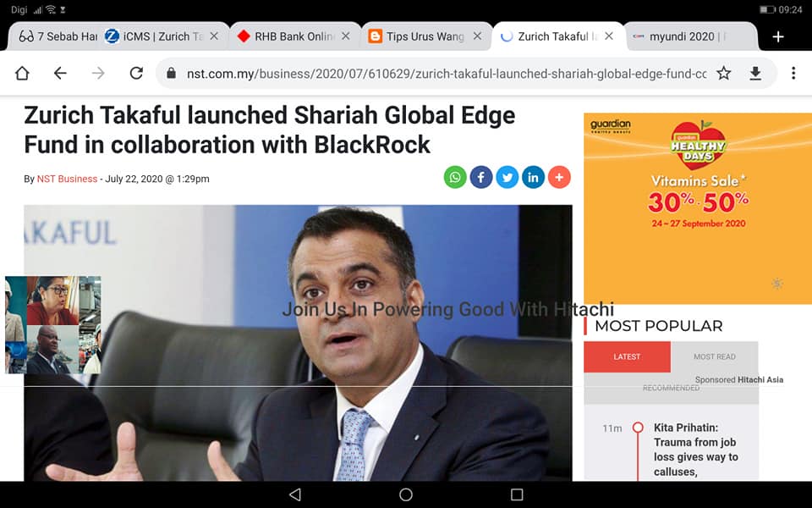Viewport: 812px width, 508px height.
Task: Open a new tab with plus
Action: coord(778,36)
